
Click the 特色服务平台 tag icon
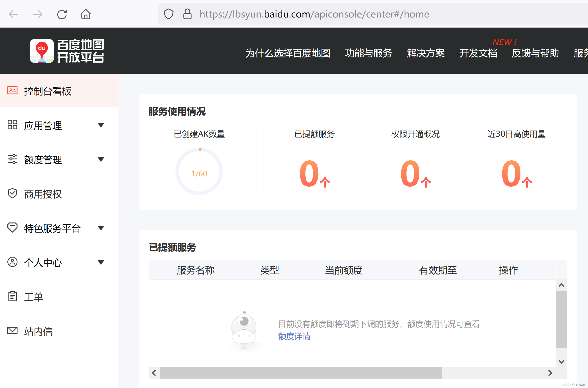click(12, 228)
